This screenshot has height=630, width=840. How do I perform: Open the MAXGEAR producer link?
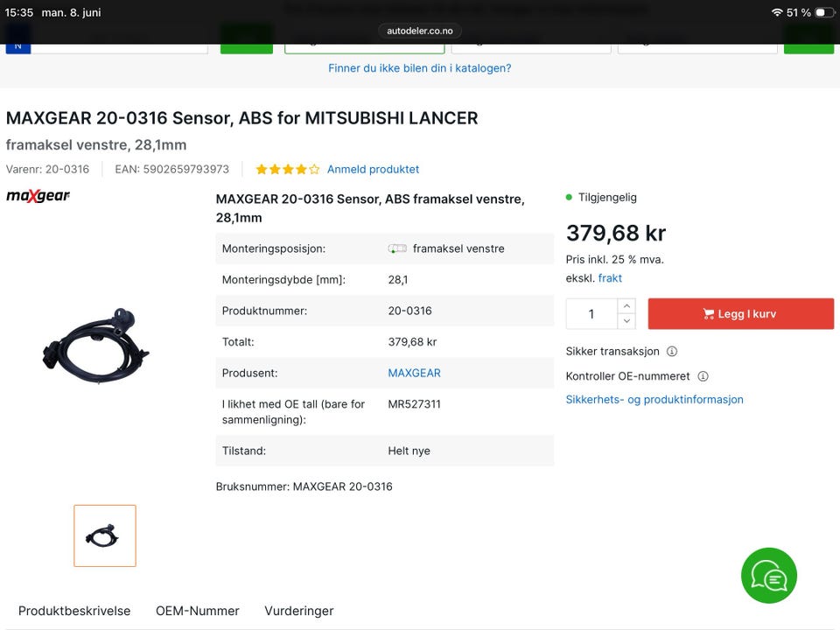click(x=414, y=373)
